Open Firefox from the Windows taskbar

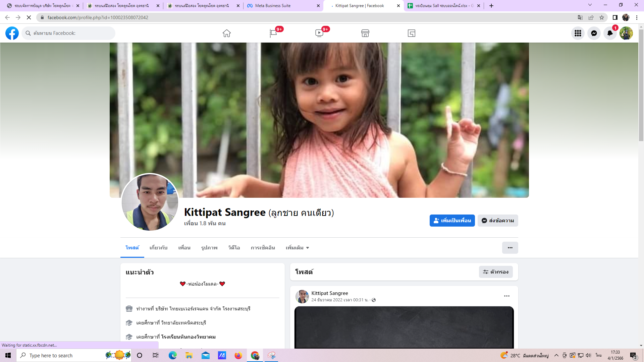tap(238, 355)
